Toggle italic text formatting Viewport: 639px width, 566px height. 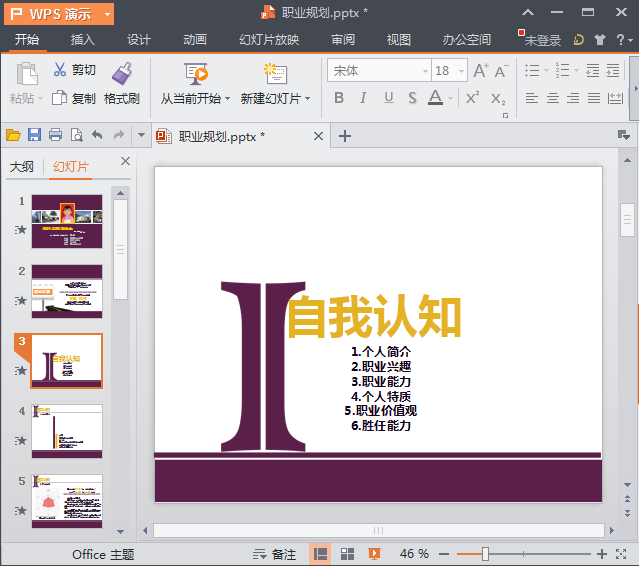click(363, 98)
